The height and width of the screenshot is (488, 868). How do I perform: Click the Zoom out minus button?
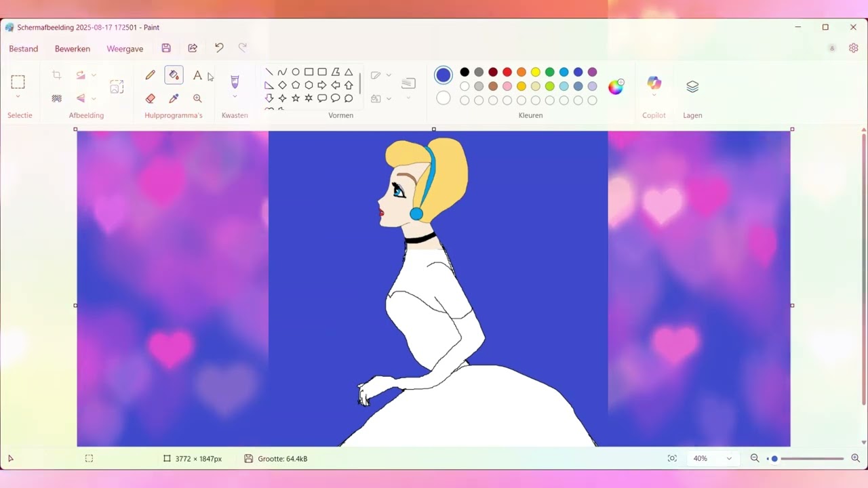(x=755, y=459)
